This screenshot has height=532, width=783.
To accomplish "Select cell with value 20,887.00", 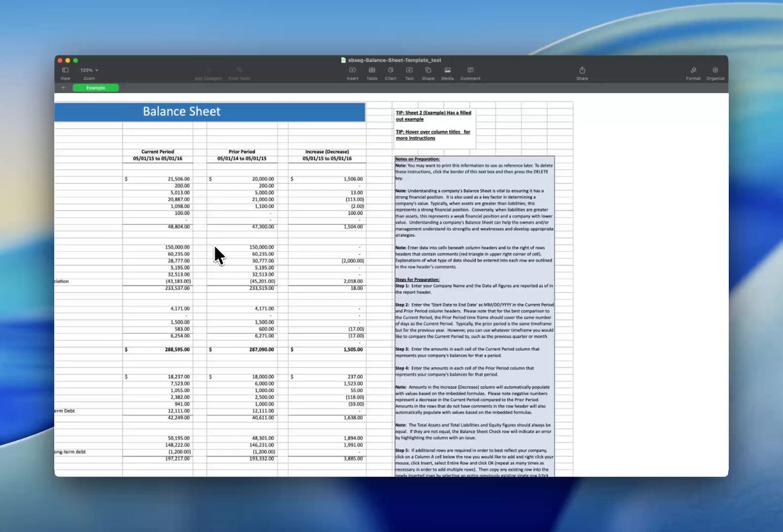I will pos(178,199).
